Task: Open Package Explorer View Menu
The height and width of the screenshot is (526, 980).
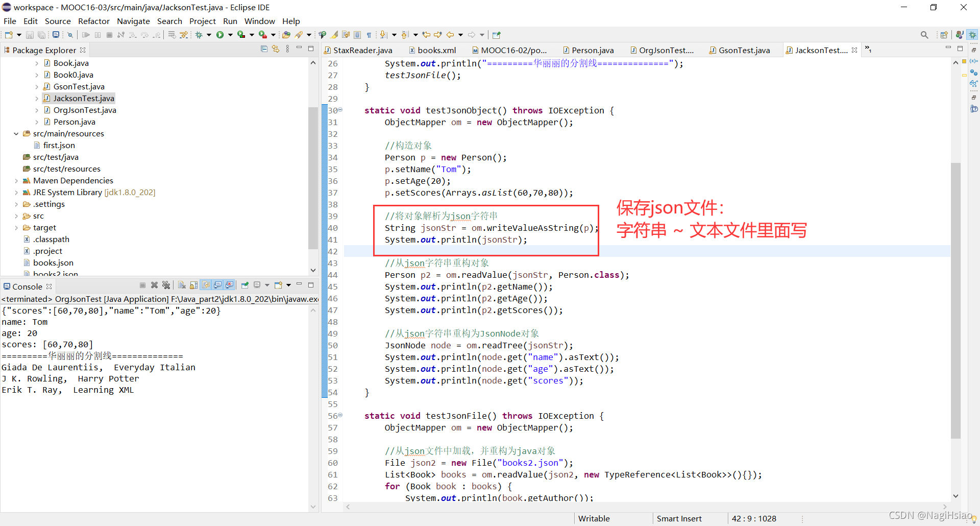Action: click(288, 49)
